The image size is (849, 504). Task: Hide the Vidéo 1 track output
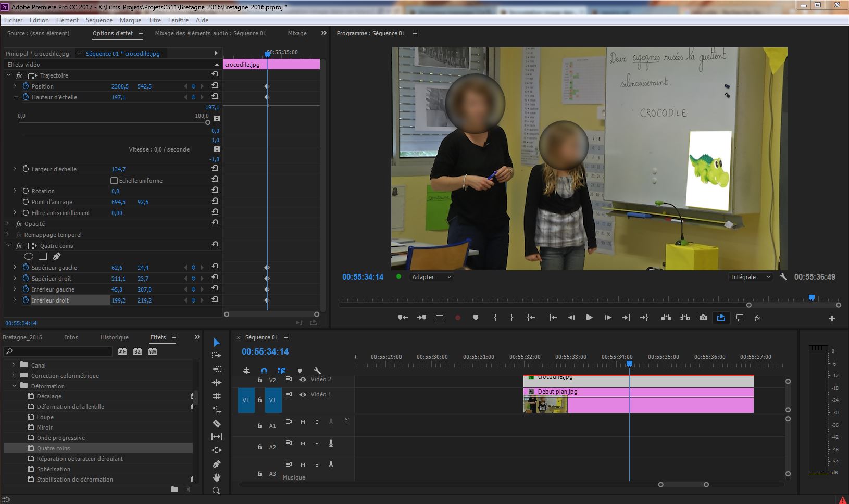click(x=303, y=395)
